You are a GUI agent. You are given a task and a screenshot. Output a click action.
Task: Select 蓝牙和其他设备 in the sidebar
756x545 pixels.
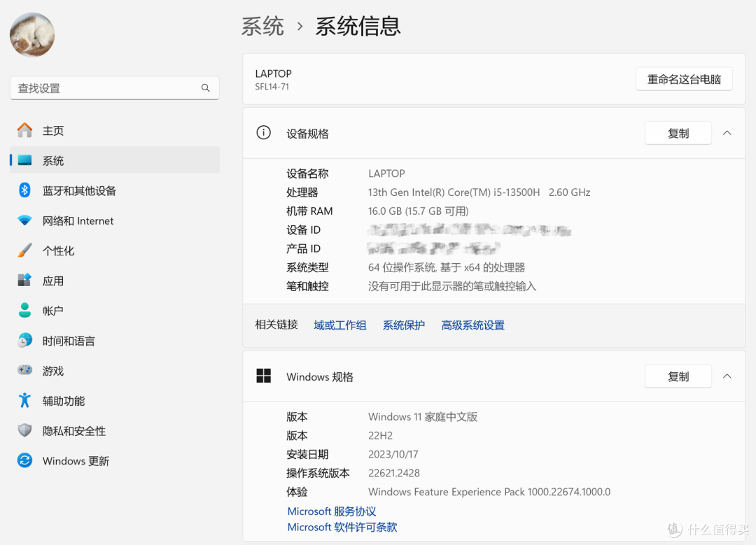tap(115, 190)
